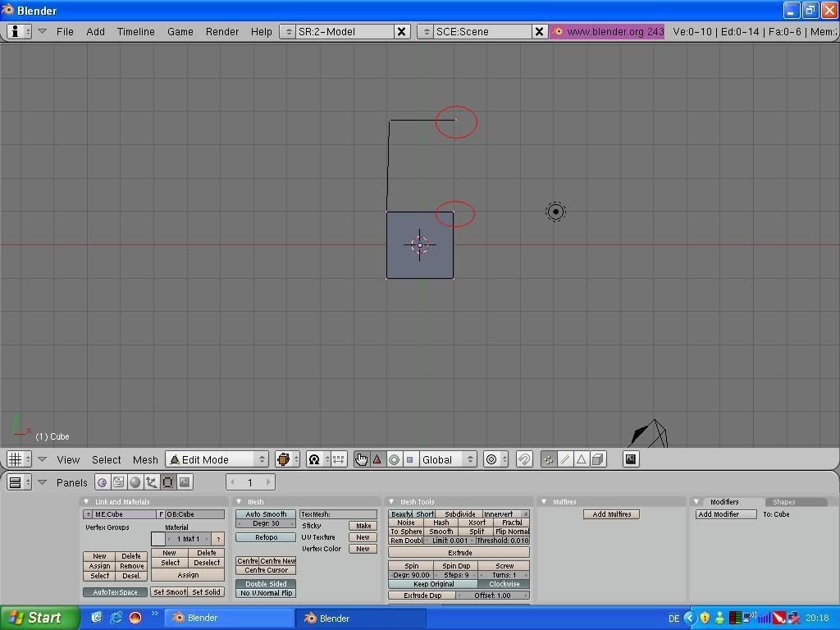Select edge select mode icon

point(565,459)
